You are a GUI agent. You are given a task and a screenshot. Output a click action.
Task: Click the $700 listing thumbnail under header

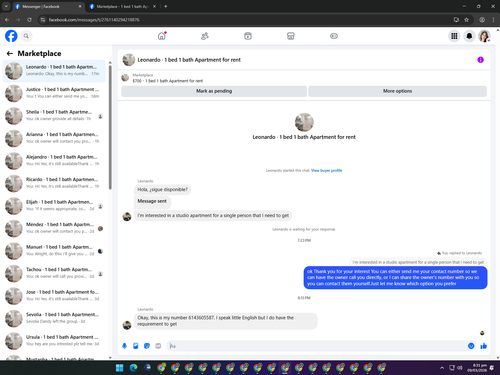[x=125, y=78]
